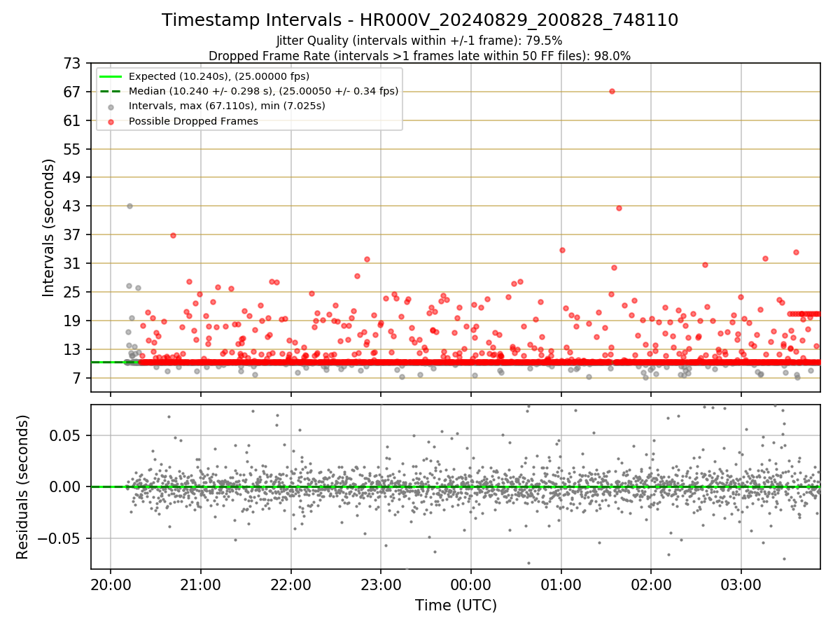Click the '73' y-axis tick label

click(73, 63)
